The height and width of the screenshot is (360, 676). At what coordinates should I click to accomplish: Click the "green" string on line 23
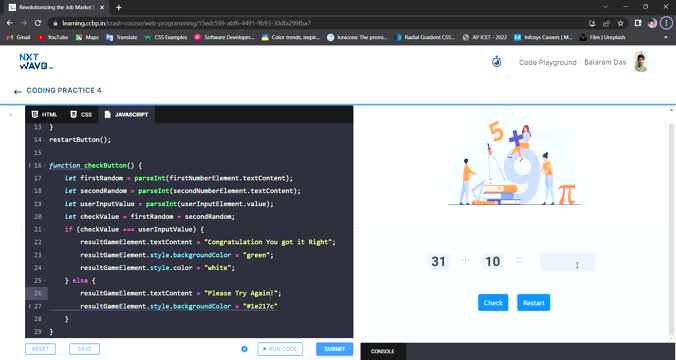[x=258, y=255]
